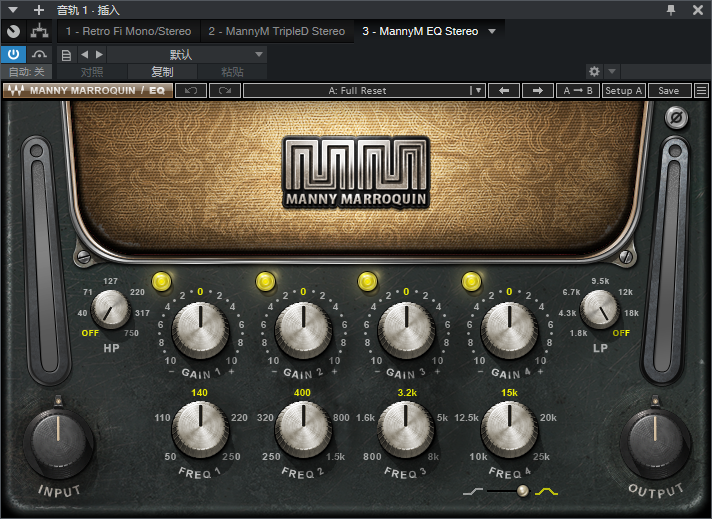712x519 pixels.
Task: Close the plugin window with X
Action: click(x=698, y=10)
